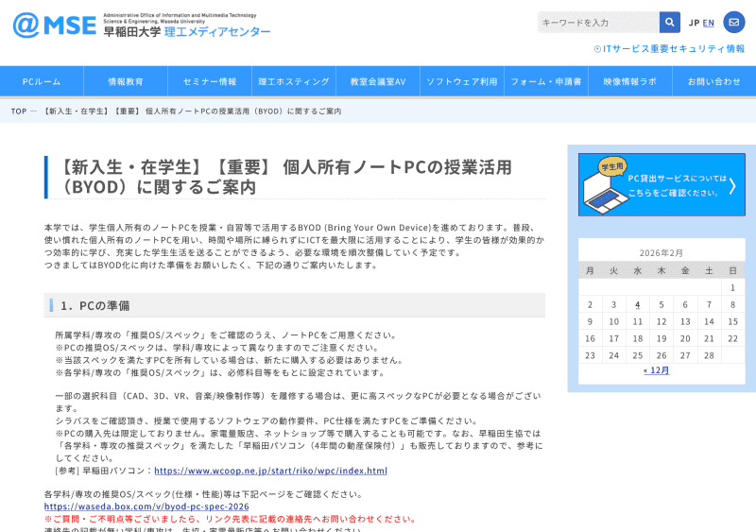Click date 14 in calendar
The image size is (756, 532).
[x=709, y=321]
